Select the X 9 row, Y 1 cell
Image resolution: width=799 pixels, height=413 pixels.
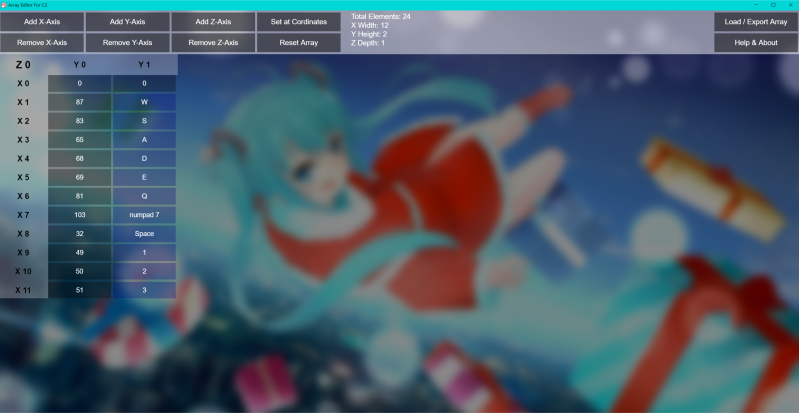click(x=144, y=252)
